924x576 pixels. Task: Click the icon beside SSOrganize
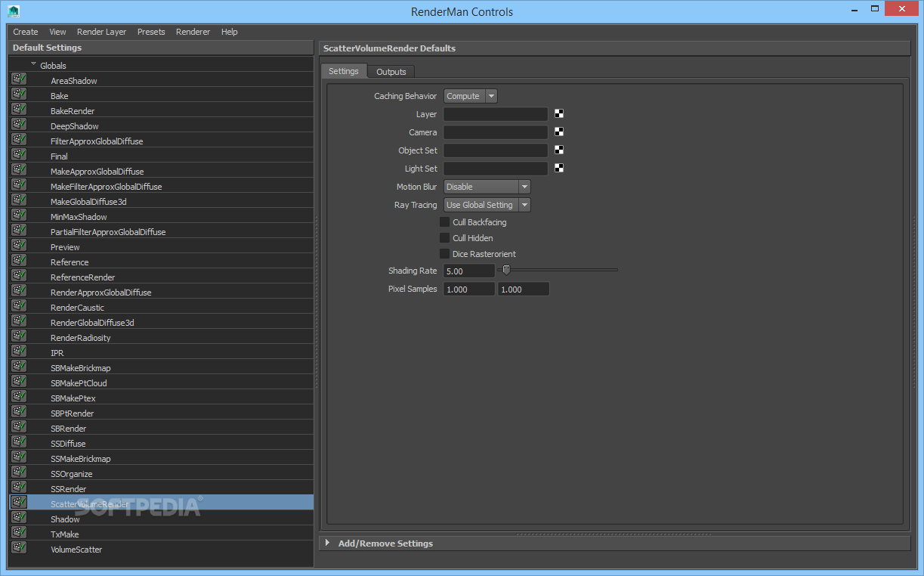click(19, 472)
